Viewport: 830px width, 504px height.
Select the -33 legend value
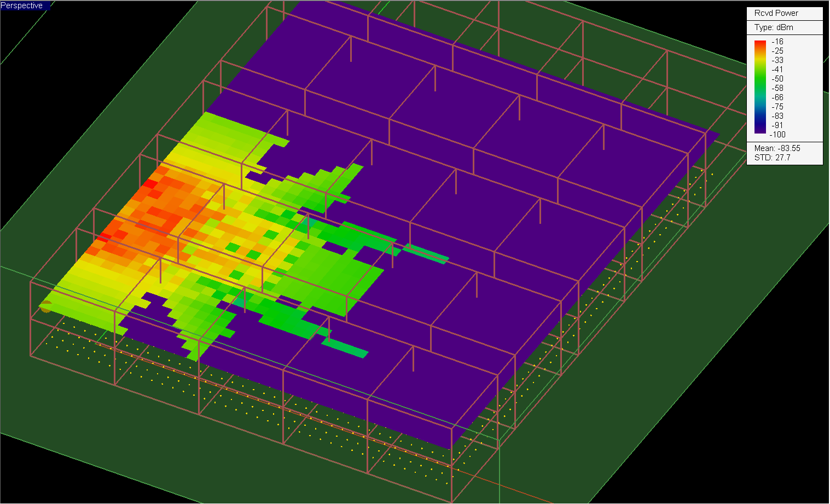pyautogui.click(x=777, y=60)
